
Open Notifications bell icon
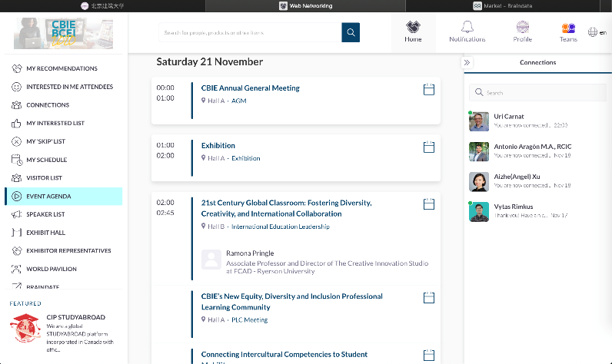pos(467,28)
